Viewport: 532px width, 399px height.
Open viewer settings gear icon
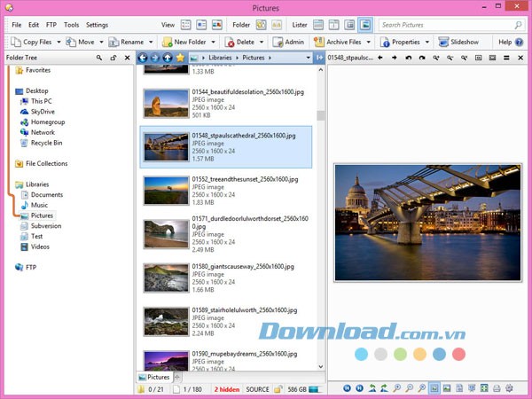pyautogui.click(x=509, y=388)
